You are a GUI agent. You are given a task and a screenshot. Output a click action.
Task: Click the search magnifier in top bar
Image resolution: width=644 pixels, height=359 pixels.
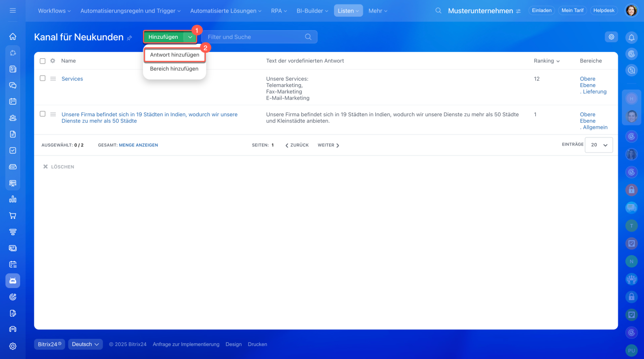(438, 11)
